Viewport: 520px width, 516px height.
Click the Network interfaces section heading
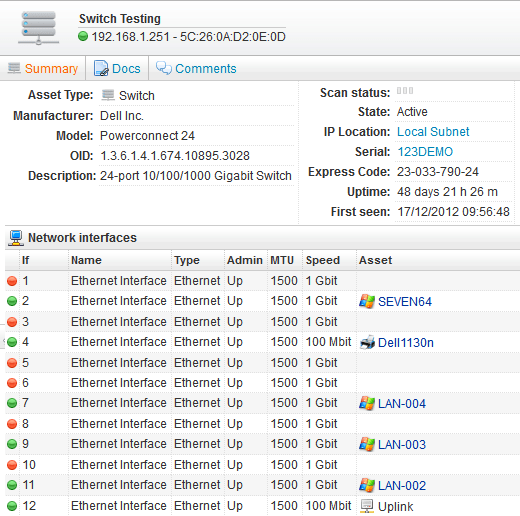[82, 238]
